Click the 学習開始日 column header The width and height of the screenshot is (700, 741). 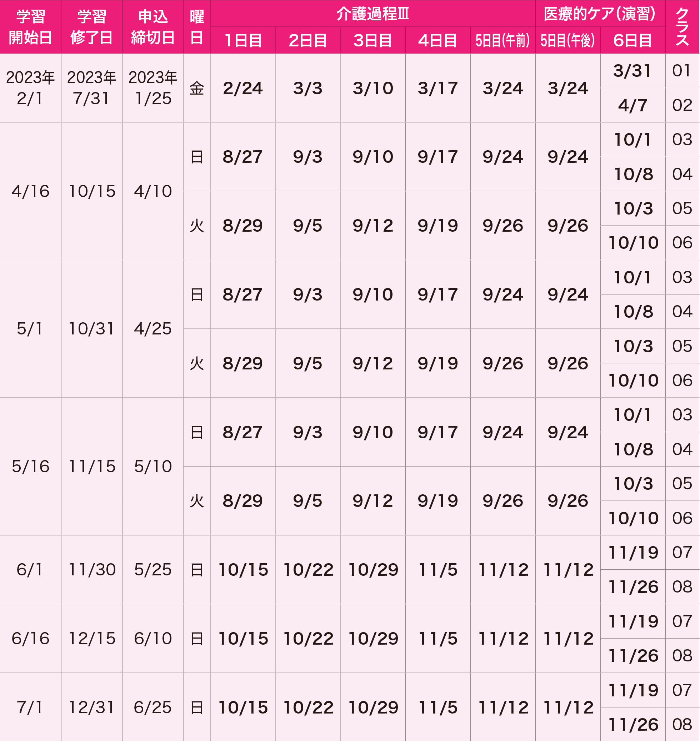tap(31, 27)
